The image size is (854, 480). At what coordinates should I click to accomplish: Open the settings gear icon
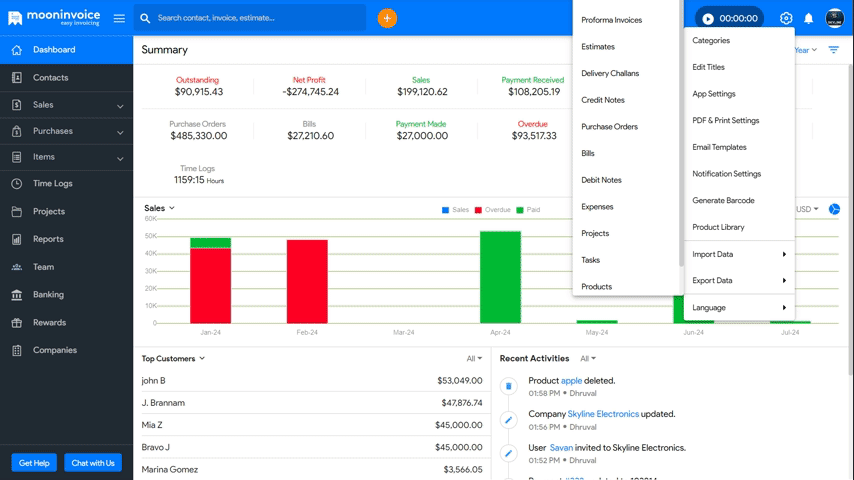click(785, 19)
